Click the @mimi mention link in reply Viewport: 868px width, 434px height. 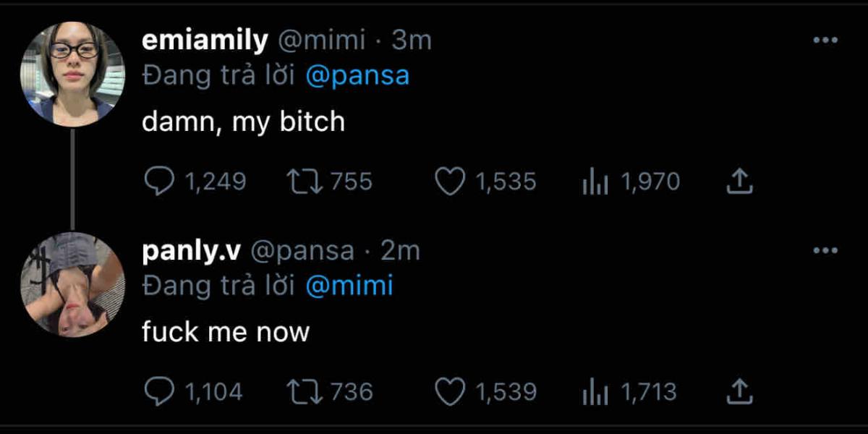click(349, 286)
